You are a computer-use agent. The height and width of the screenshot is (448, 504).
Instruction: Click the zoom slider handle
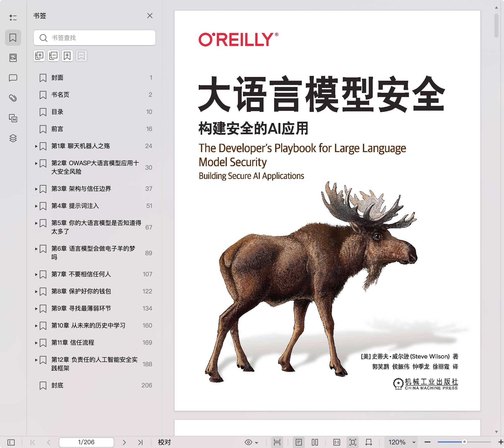coord(465,442)
